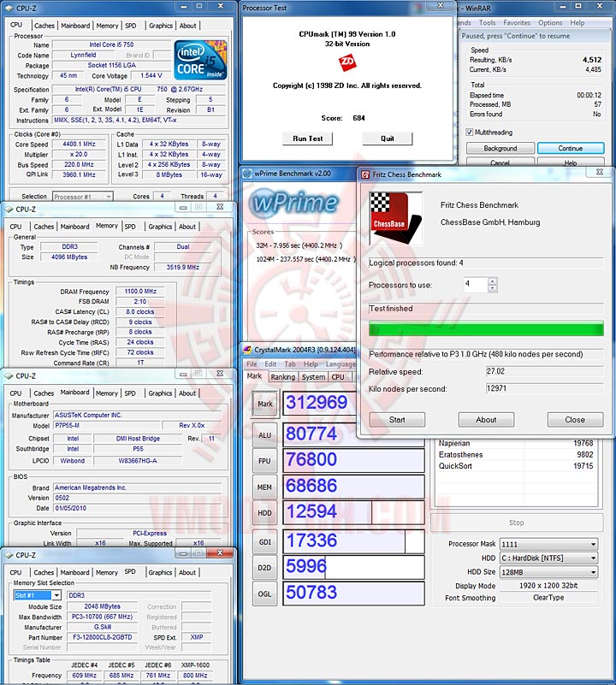616x685 pixels.
Task: Click the QuickSort row in CrystalMark results
Action: click(516, 466)
